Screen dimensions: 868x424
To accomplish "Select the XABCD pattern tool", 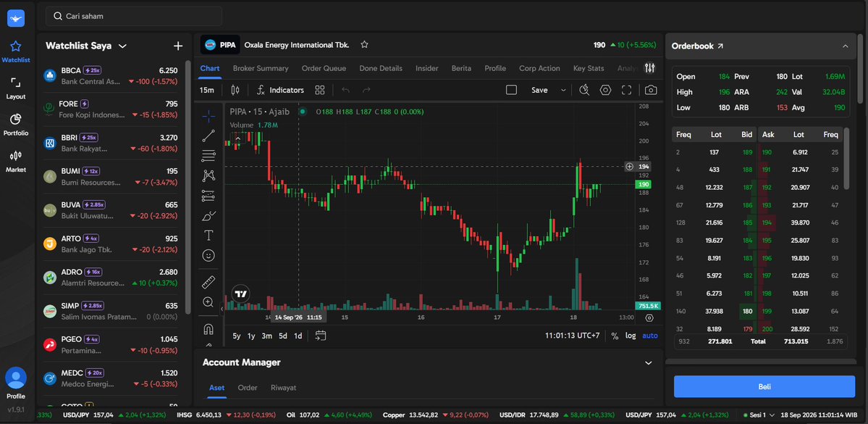I will 208,175.
